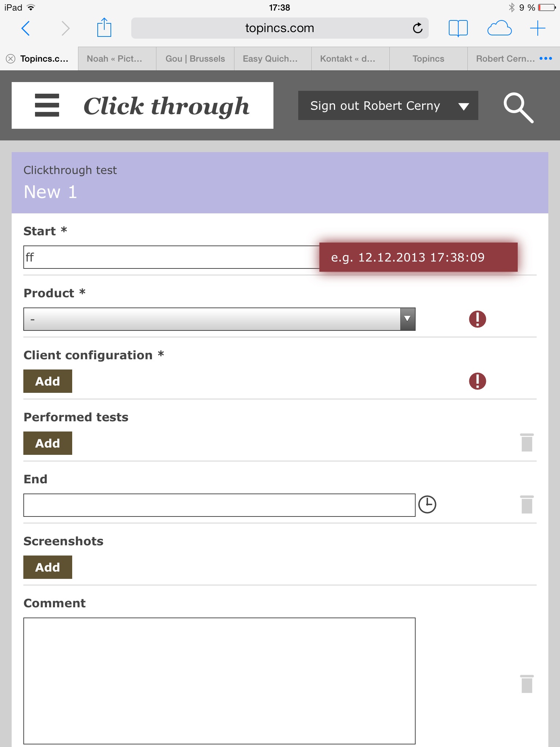Click the clock icon beside End field

(427, 504)
